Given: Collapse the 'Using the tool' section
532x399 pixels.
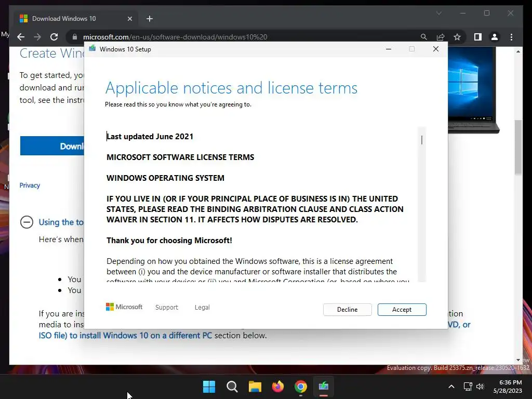Looking at the screenshot, I should 27,222.
